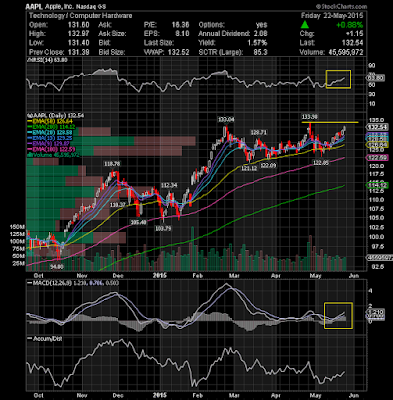The height and width of the screenshot is (400, 393).
Task: Click the Jun label on the bottom time axis
Action: tap(354, 395)
